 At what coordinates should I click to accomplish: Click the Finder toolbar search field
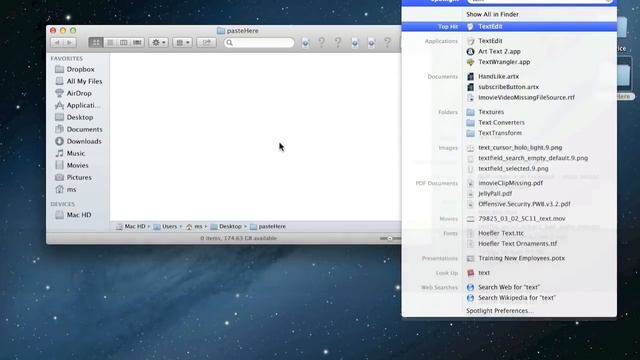click(x=259, y=42)
